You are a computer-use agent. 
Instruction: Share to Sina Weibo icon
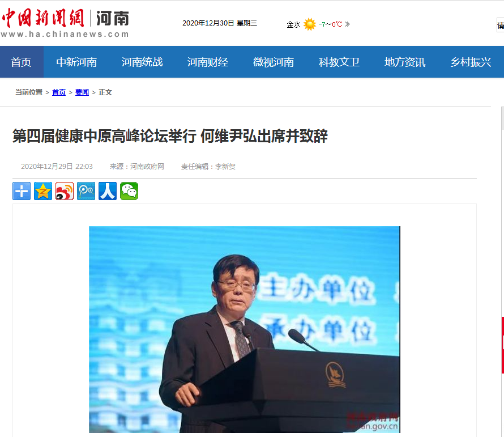coord(65,191)
